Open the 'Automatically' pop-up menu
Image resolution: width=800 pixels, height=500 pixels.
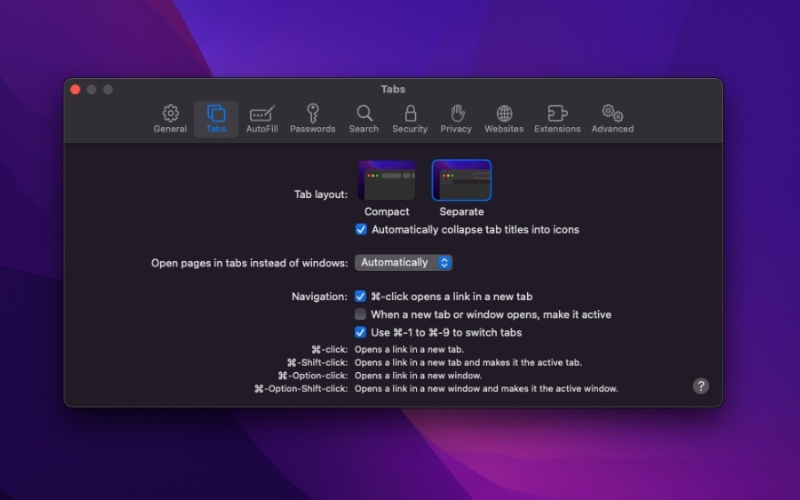404,263
